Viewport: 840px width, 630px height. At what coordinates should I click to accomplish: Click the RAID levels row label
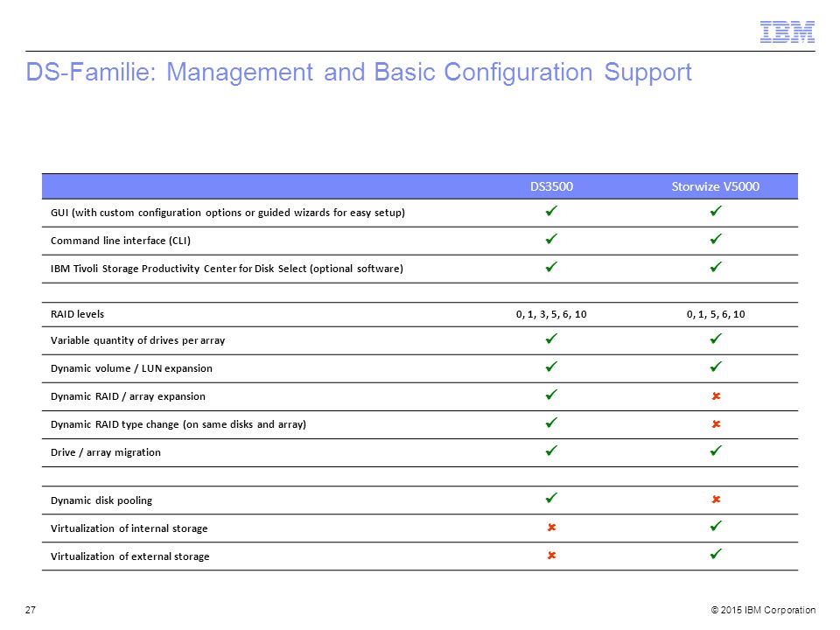tap(77, 314)
